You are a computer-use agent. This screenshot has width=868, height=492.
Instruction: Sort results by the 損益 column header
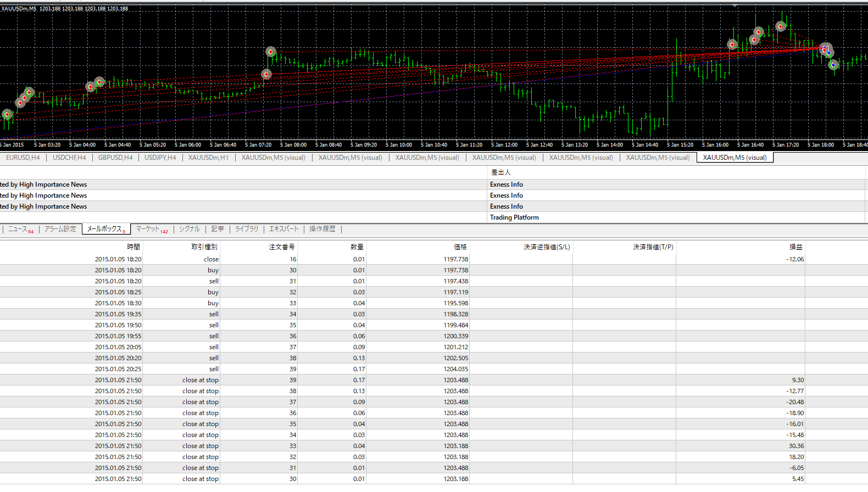(x=795, y=247)
